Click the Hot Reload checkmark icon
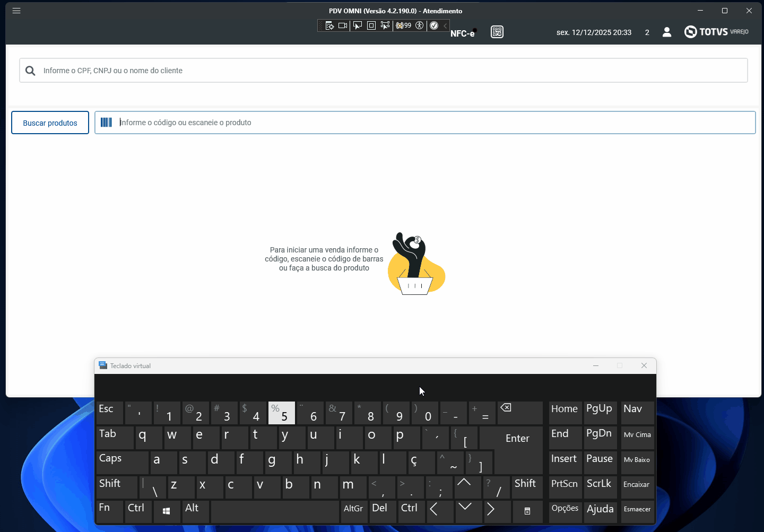This screenshot has width=764, height=532. click(434, 25)
